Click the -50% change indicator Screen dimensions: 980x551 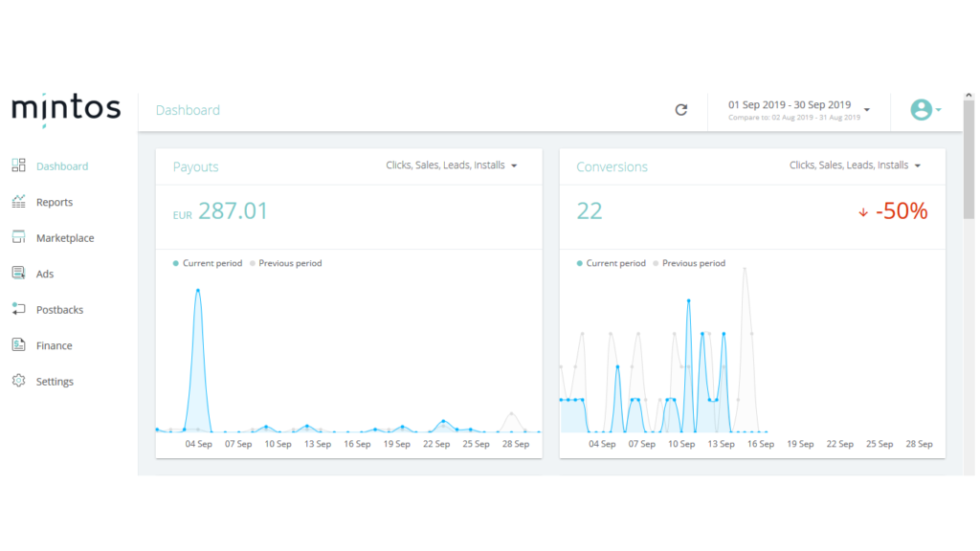point(902,211)
